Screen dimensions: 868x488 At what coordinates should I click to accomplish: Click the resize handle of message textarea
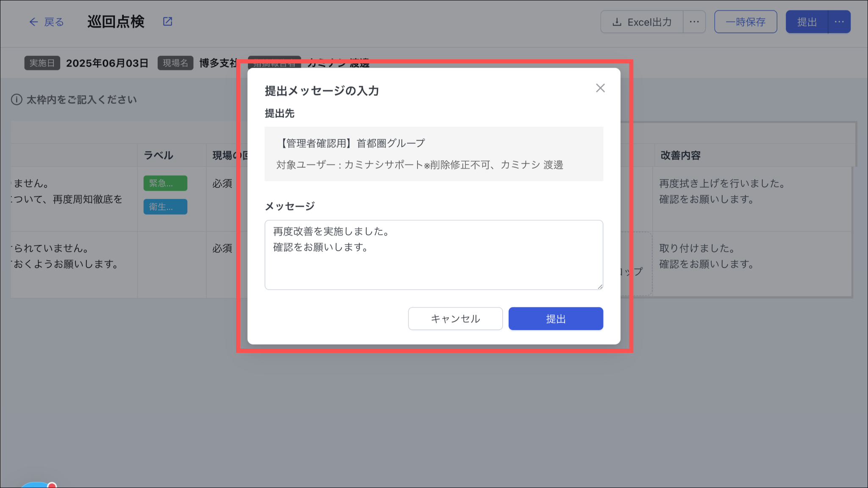(600, 287)
